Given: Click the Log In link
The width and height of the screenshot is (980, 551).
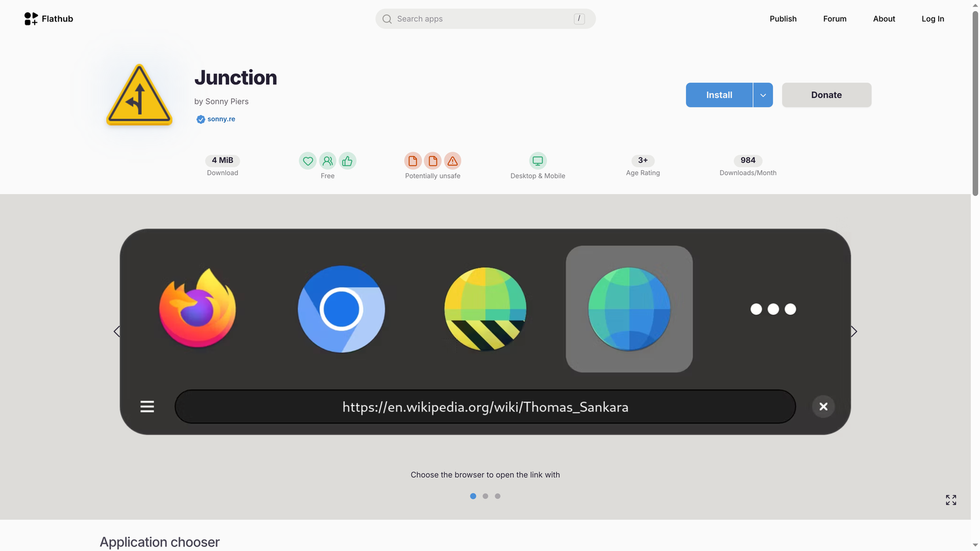Looking at the screenshot, I should (933, 19).
